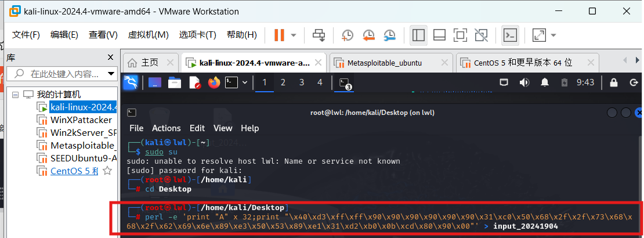Open the 虚拟机(M) menu

click(149, 35)
